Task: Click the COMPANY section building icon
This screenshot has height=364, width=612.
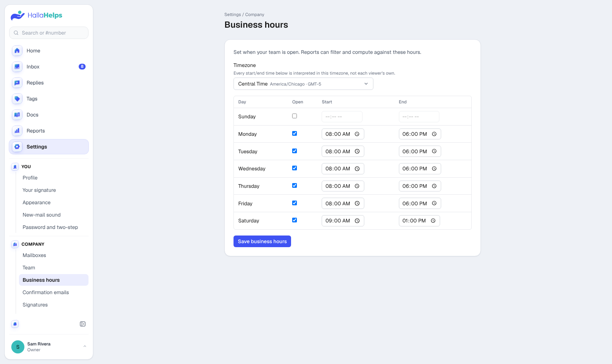Action: [15, 244]
